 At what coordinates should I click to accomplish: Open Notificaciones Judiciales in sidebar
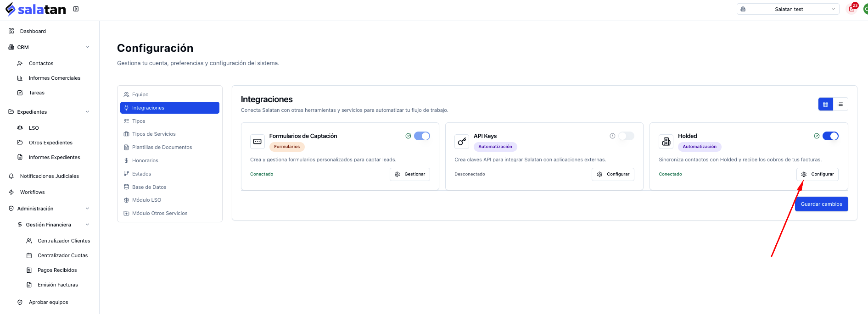(49, 176)
